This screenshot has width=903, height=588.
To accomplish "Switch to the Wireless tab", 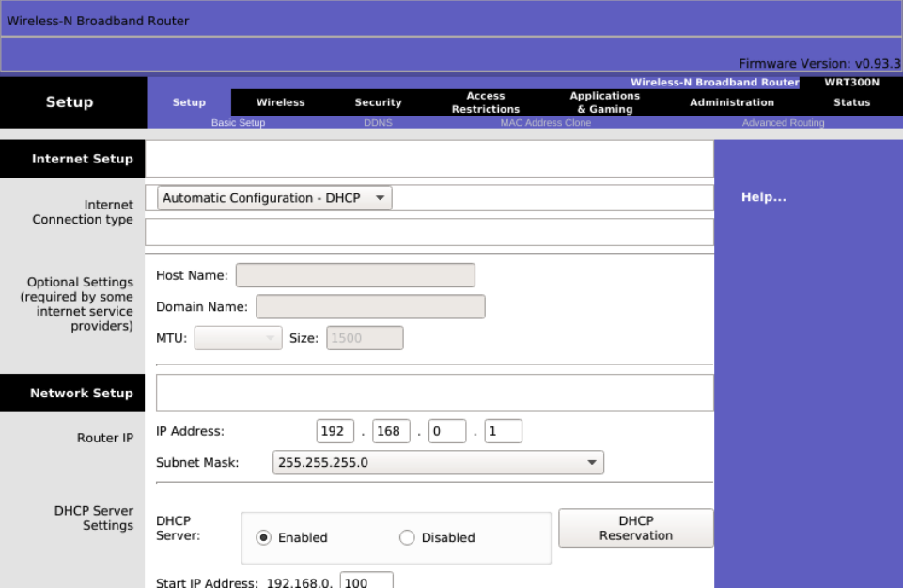I will 280,102.
